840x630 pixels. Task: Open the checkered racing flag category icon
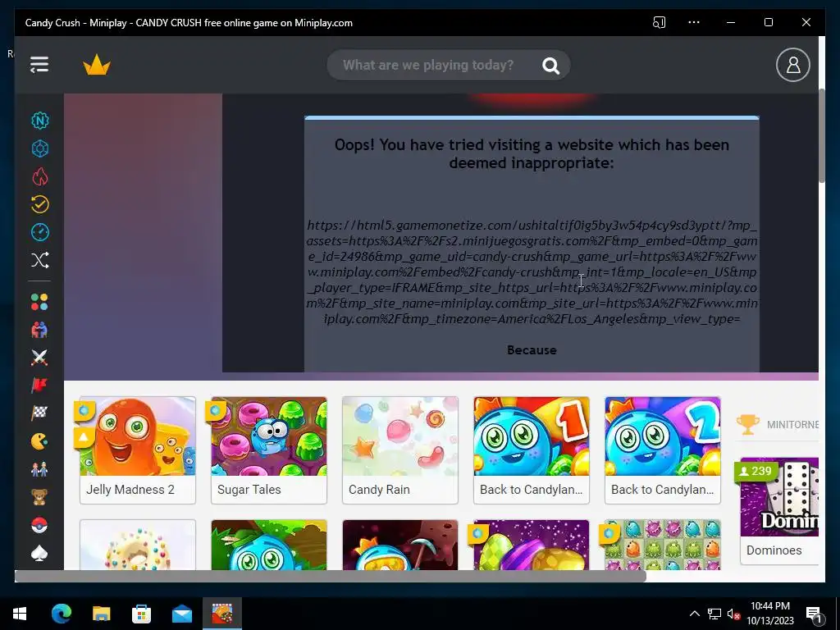[x=39, y=413]
